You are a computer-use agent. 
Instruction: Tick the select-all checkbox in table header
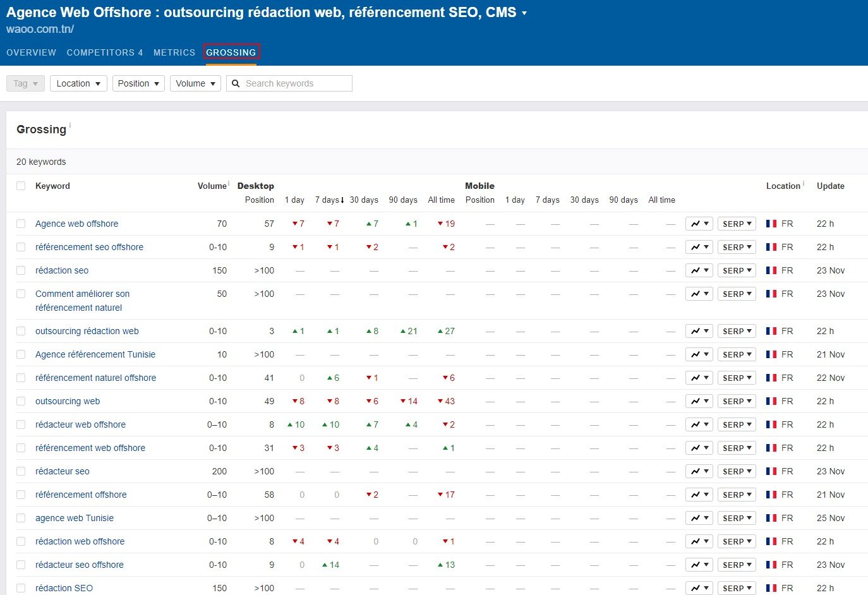[21, 186]
